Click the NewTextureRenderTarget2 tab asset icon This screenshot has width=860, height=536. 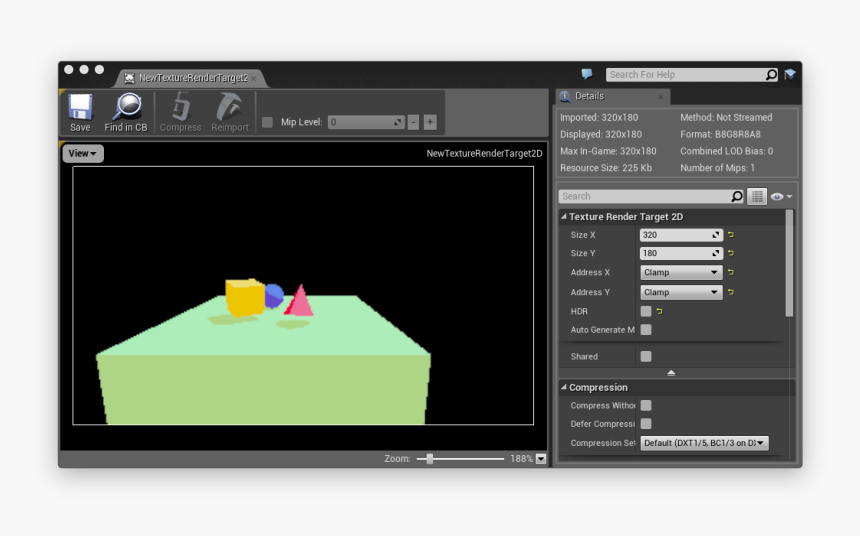(x=129, y=78)
